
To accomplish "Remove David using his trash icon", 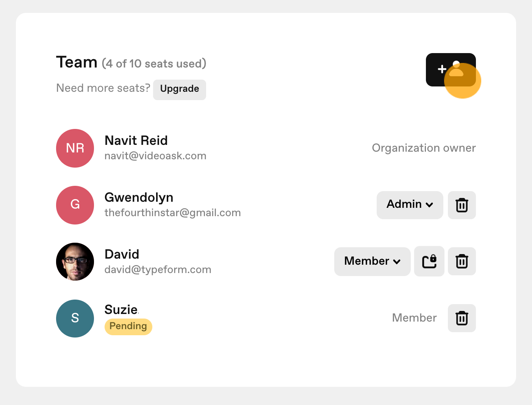I will click(x=462, y=261).
